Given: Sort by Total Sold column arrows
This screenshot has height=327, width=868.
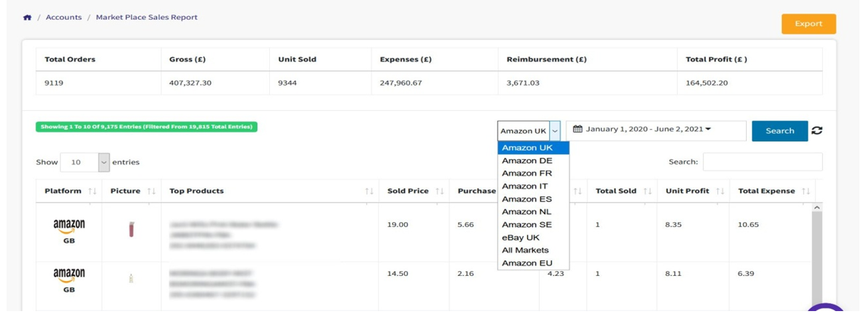Looking at the screenshot, I should click(x=648, y=191).
